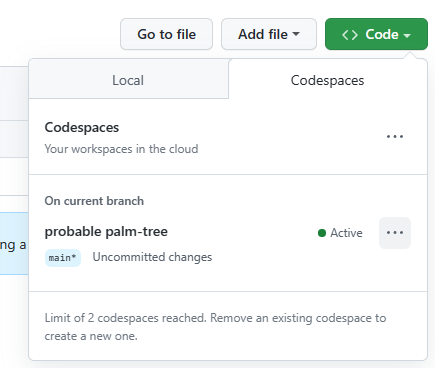
Task: Open the probable palm-tree codespace
Action: point(106,232)
